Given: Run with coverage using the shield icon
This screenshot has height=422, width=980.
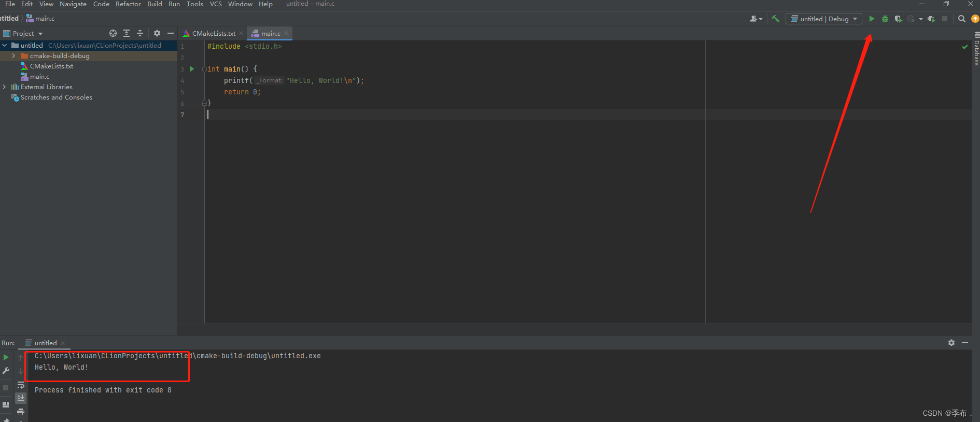Looking at the screenshot, I should (x=898, y=19).
